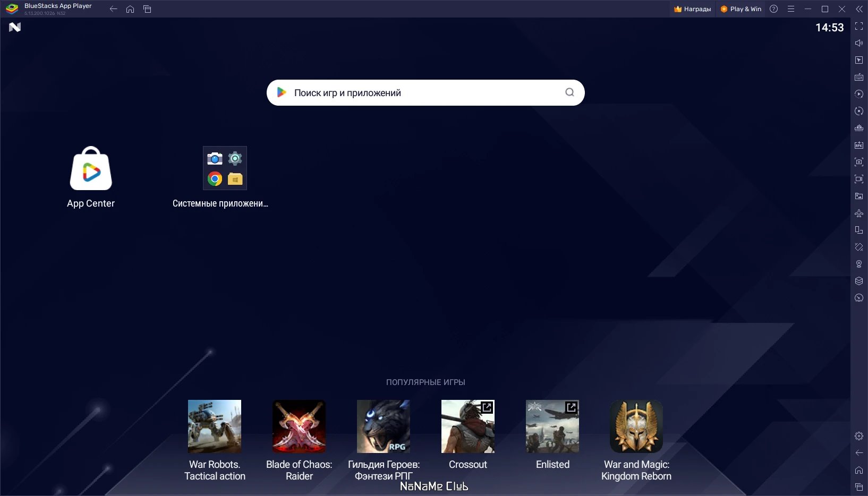Open the game controls keyboard settings
The image size is (868, 496).
pyautogui.click(x=859, y=77)
